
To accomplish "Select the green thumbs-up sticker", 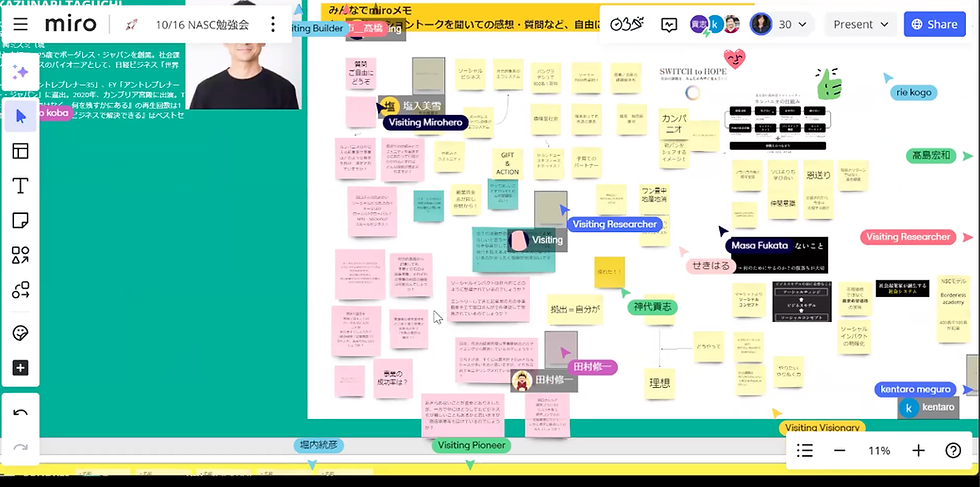I will [829, 83].
